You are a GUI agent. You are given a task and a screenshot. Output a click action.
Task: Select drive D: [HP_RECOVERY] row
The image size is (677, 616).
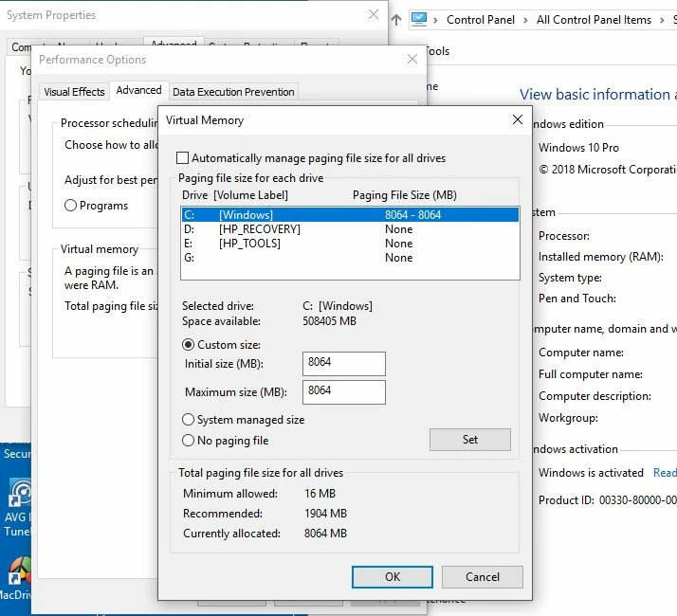(x=350, y=228)
